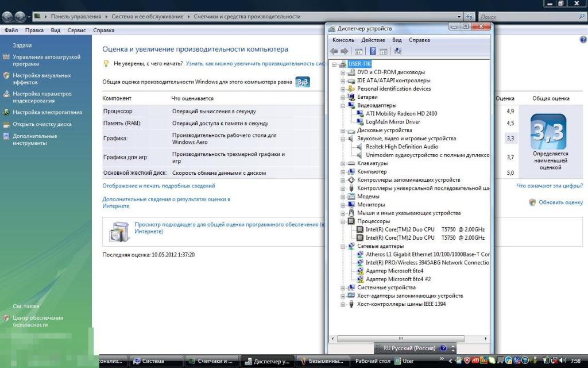Click the software box icon beside Просмотр подходящего

pyautogui.click(x=119, y=231)
